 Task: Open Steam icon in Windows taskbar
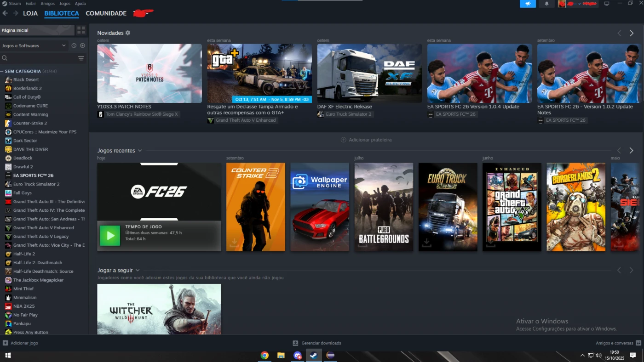pyautogui.click(x=313, y=355)
